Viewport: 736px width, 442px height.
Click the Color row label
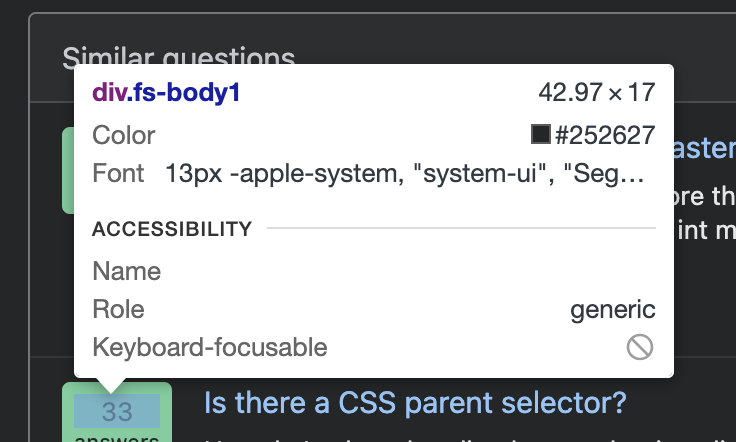123,135
